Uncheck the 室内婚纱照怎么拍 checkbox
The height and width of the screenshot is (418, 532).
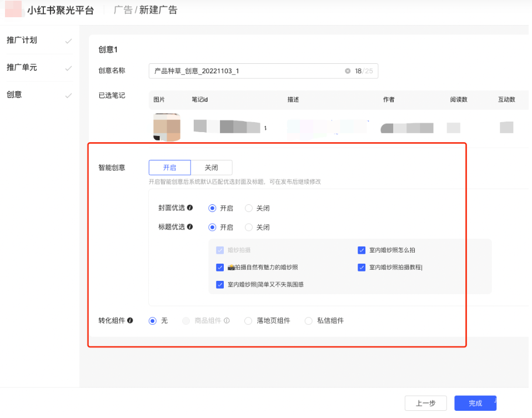(x=362, y=250)
